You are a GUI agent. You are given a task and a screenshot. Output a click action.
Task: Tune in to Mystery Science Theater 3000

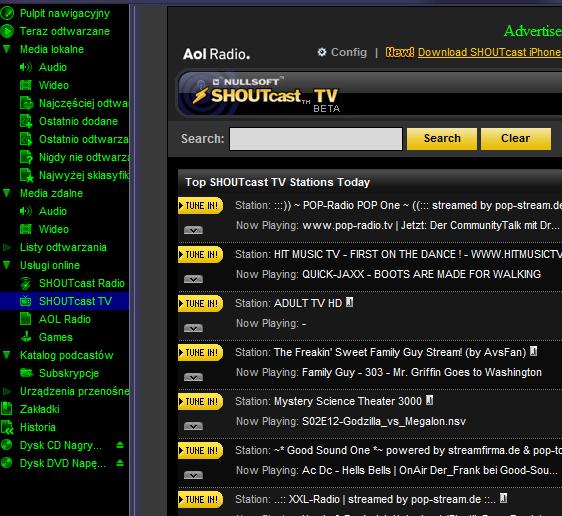[x=201, y=402]
